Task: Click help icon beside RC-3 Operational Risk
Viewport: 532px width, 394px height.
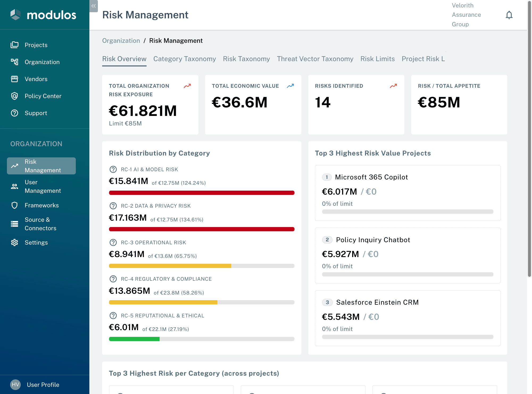Action: point(113,242)
